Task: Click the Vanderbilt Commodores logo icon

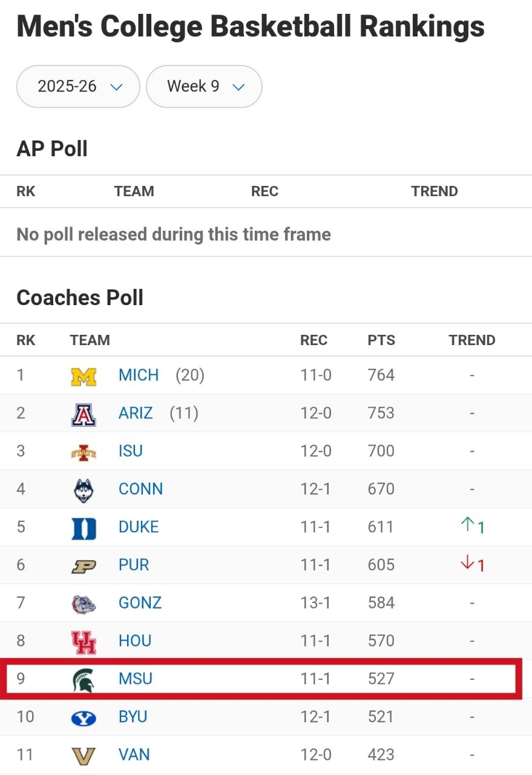Action: 84,756
